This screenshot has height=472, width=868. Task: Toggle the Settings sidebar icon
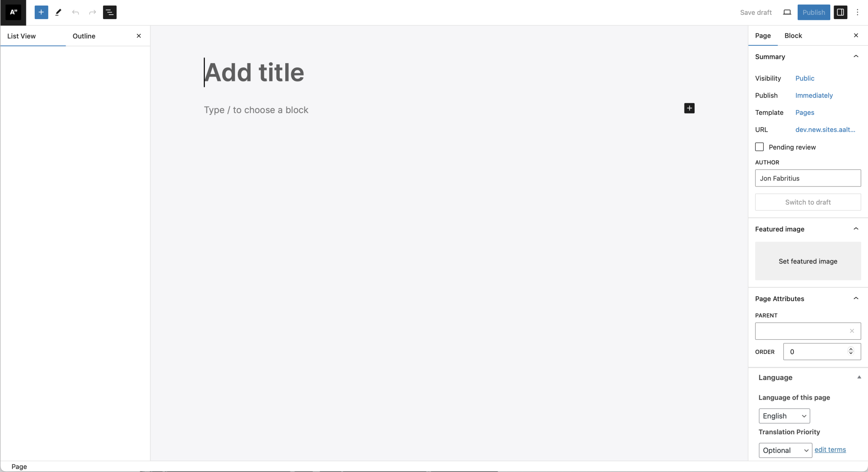(x=840, y=12)
